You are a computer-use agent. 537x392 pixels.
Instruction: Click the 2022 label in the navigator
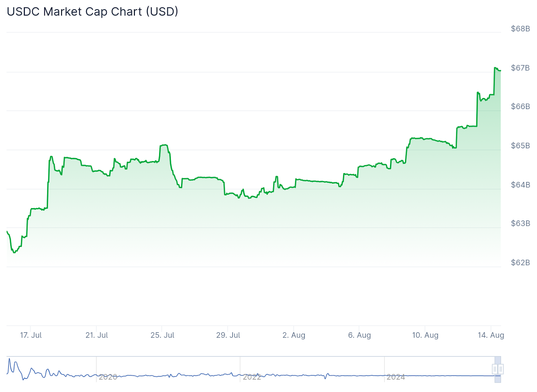252,377
